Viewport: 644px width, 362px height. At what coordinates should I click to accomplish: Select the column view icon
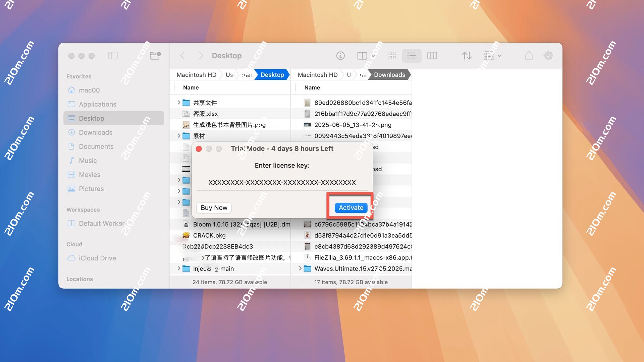click(x=432, y=56)
